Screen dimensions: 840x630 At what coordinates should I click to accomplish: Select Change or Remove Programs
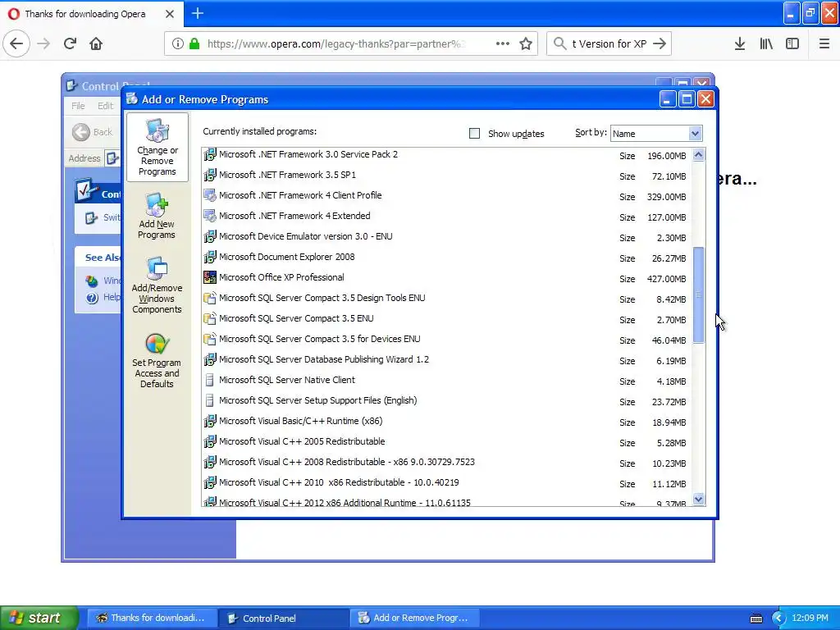[x=157, y=147]
